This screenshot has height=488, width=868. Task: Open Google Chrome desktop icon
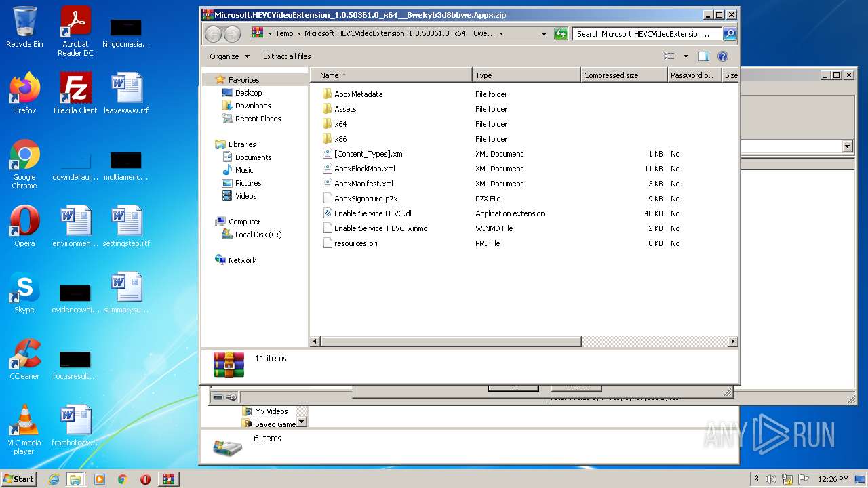coord(24,164)
